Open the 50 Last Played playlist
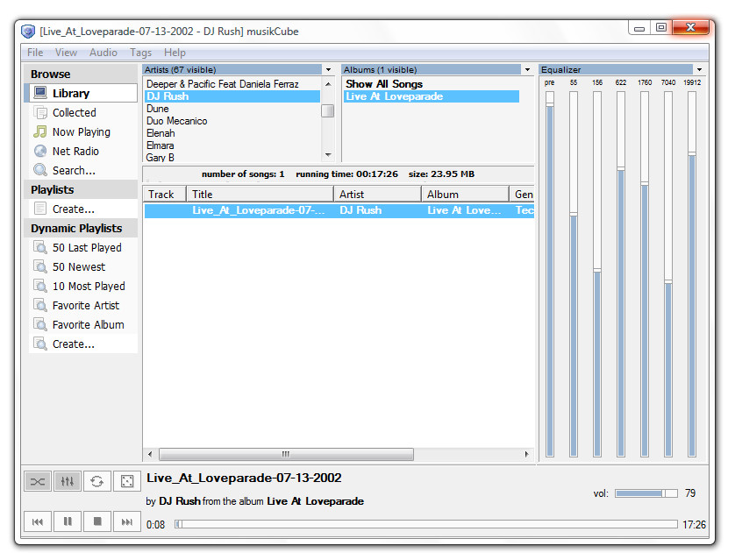Image resolution: width=735 pixels, height=560 pixels. (83, 247)
